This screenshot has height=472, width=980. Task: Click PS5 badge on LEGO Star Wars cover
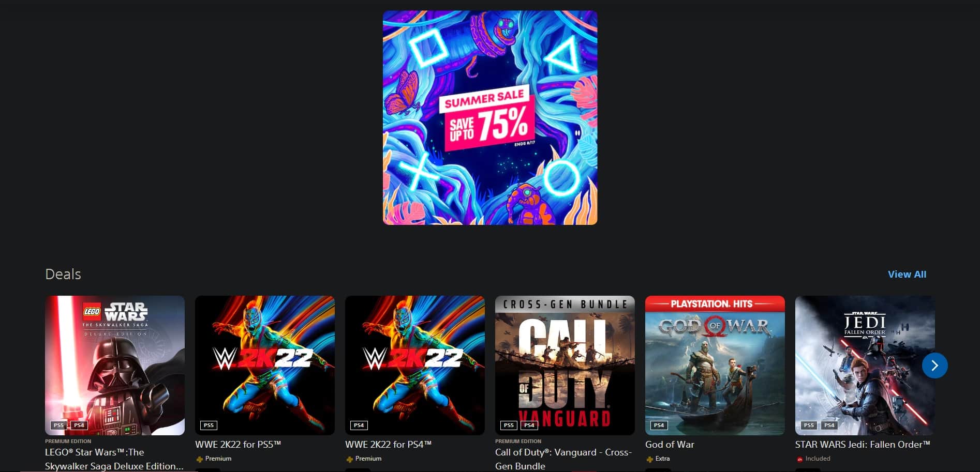click(x=58, y=425)
